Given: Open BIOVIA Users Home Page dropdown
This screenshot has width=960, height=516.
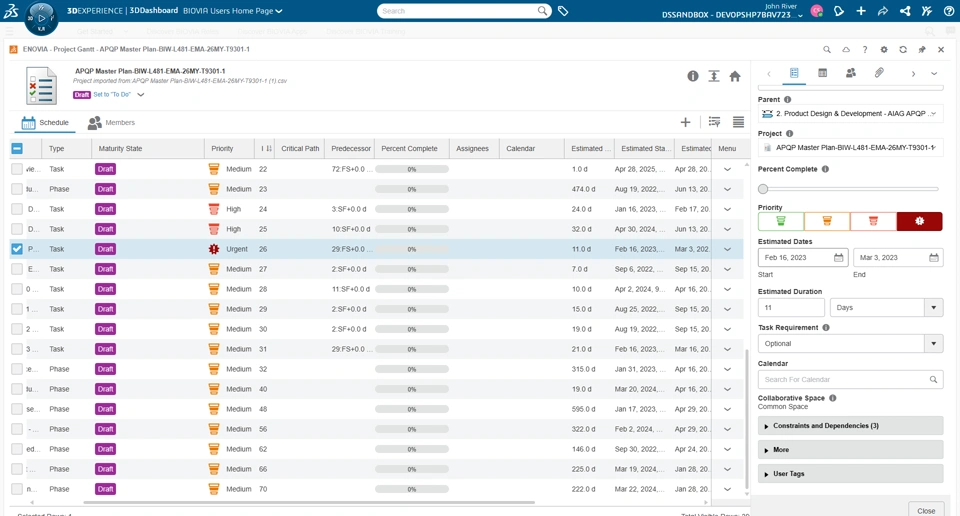Looking at the screenshot, I should [x=233, y=11].
